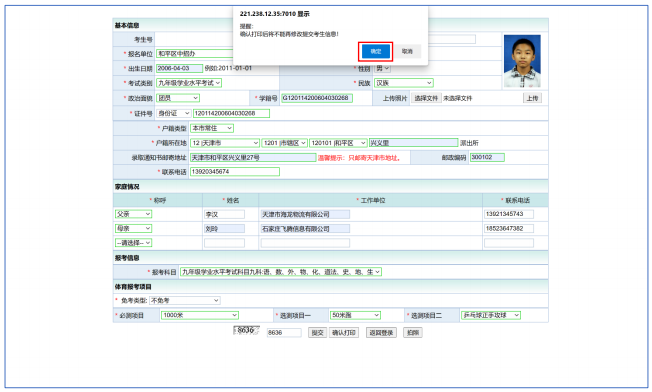This screenshot has width=652, height=392.
Task: Open the 户籍类型 dropdown showing 本市常住
Action: [212, 128]
